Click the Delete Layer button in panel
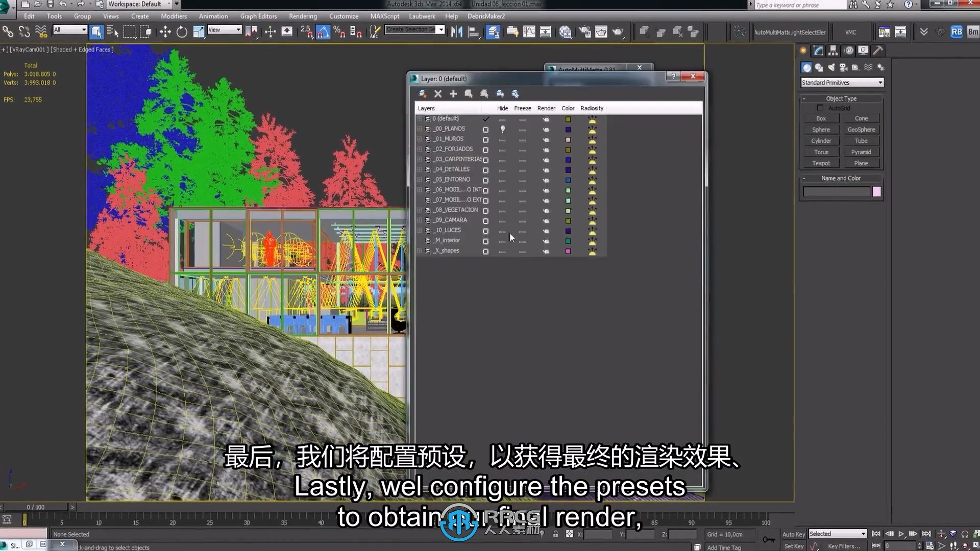Image resolution: width=980 pixels, height=551 pixels. pos(437,93)
